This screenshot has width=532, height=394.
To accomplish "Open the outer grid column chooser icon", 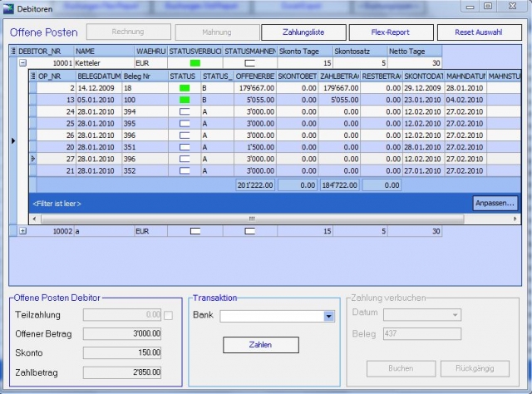I will [x=12, y=51].
